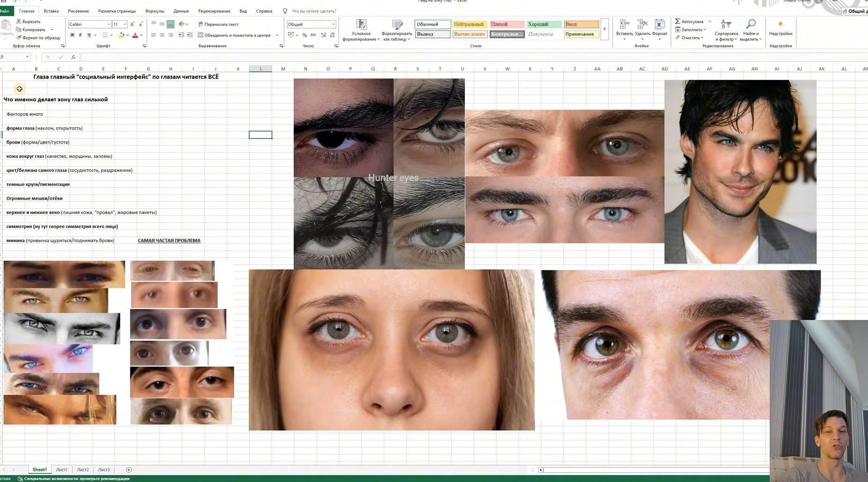Open the number format dropdown (Общий)

click(x=333, y=24)
